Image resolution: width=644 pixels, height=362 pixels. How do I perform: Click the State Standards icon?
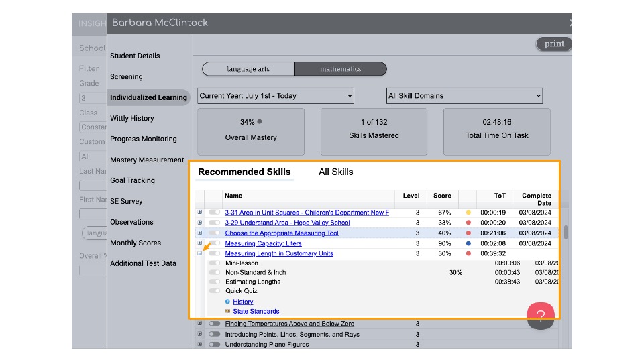tap(227, 312)
